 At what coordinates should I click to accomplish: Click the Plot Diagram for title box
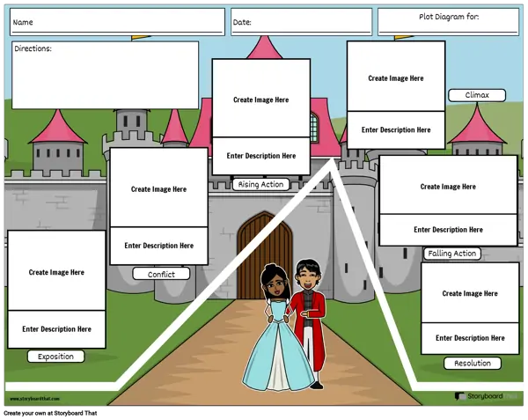(448, 22)
